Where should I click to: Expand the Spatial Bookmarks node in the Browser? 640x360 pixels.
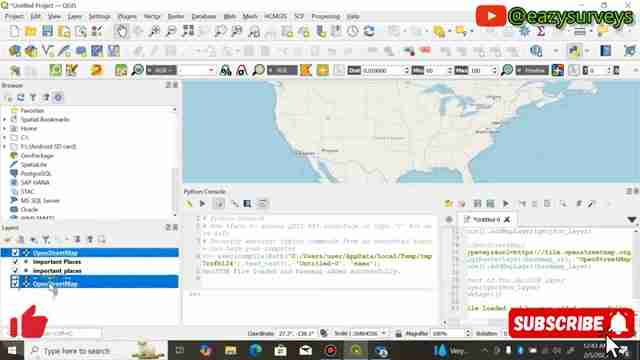click(5, 120)
